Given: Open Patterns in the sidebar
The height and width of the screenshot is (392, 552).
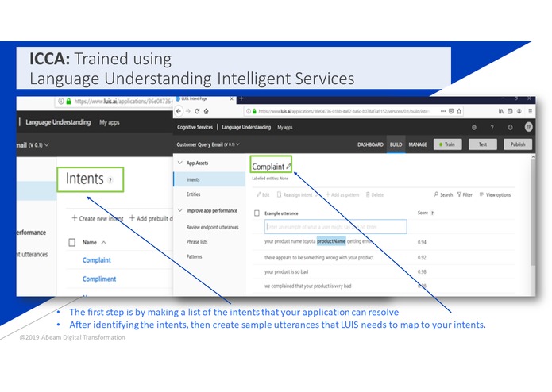Looking at the screenshot, I should point(195,256).
